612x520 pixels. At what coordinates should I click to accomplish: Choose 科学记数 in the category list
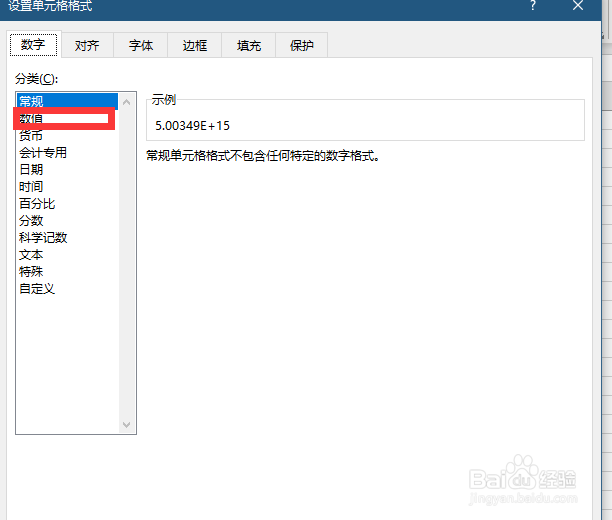[67, 237]
